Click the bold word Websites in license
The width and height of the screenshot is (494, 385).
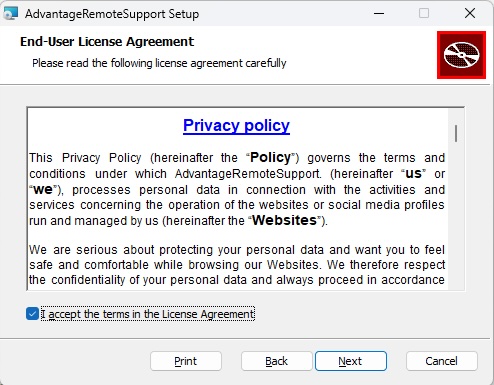coord(284,220)
